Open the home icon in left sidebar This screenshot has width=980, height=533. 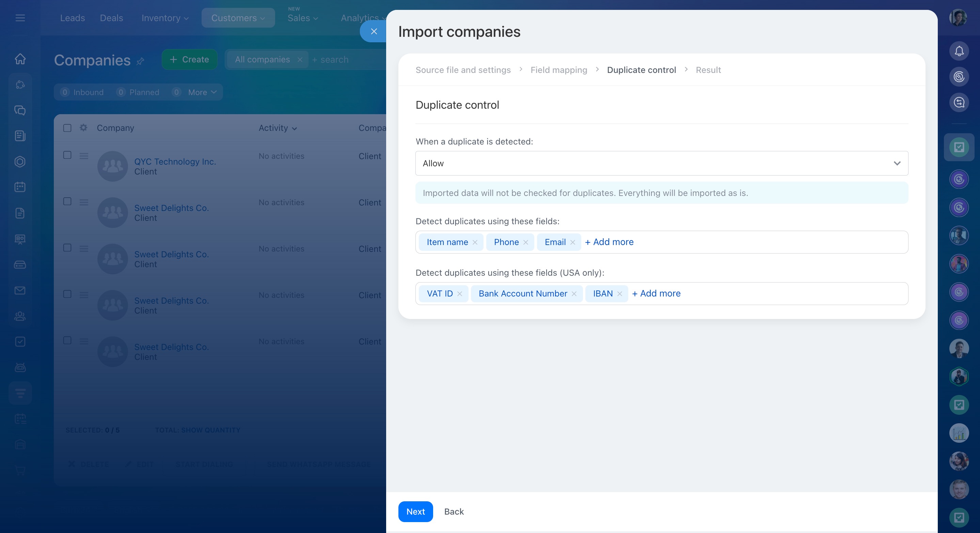(x=20, y=59)
